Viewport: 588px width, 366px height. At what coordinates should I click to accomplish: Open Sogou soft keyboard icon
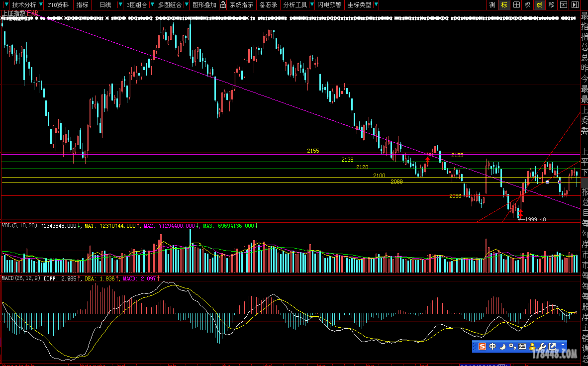click(522, 346)
